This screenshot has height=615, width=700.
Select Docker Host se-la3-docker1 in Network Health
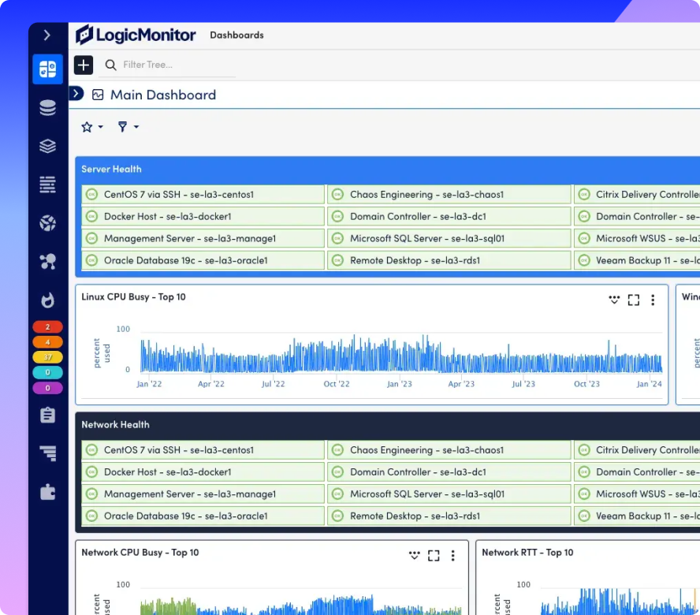click(x=203, y=472)
